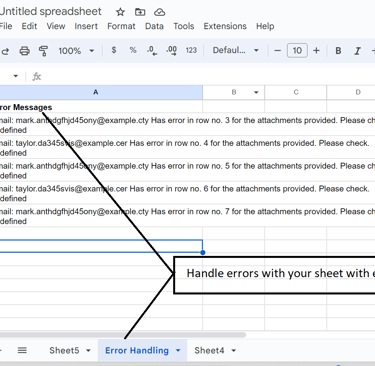
Task: Click the move to folder icon
Action: (140, 12)
